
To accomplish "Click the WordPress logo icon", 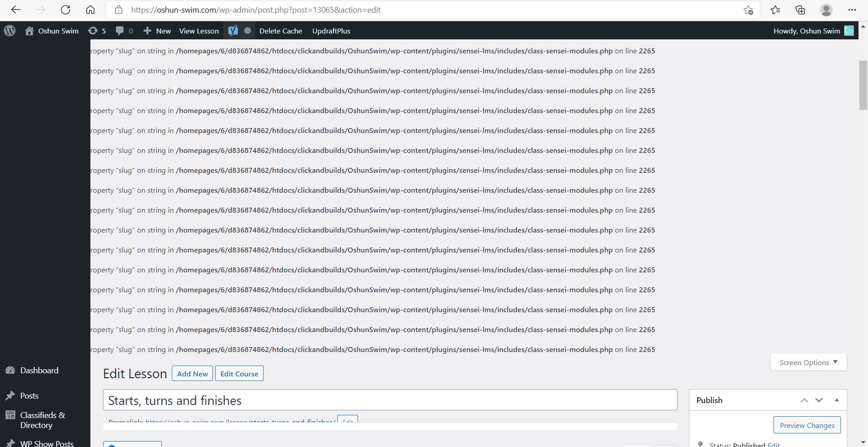I will [x=9, y=31].
